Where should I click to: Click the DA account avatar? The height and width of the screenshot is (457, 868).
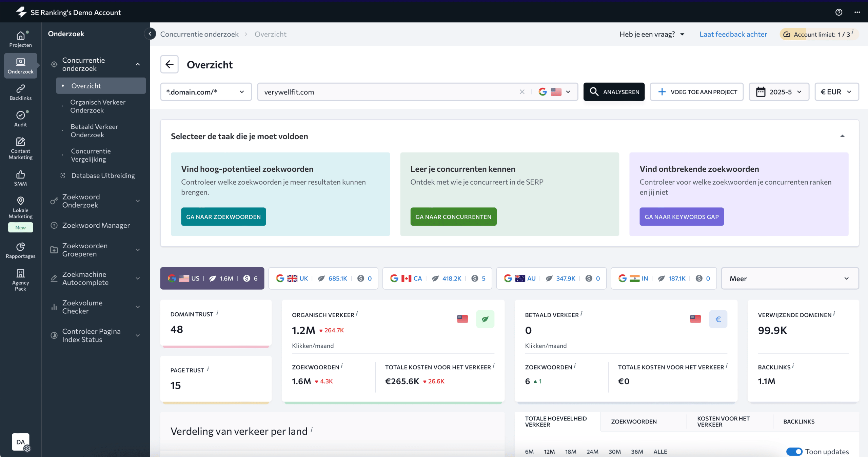[x=20, y=442]
